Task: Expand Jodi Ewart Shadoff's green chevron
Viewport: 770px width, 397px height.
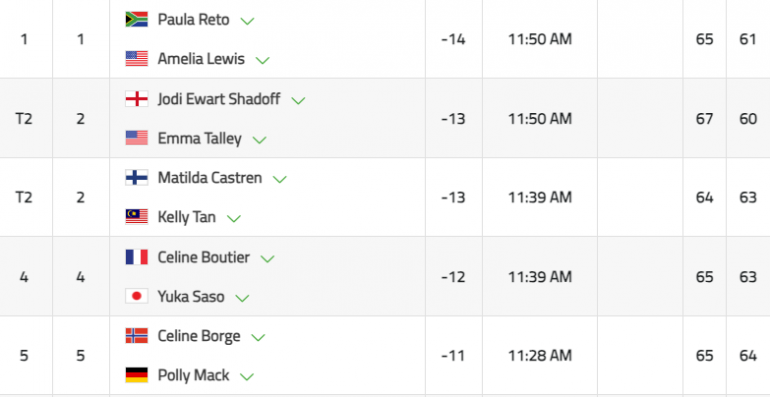Action: click(x=298, y=101)
